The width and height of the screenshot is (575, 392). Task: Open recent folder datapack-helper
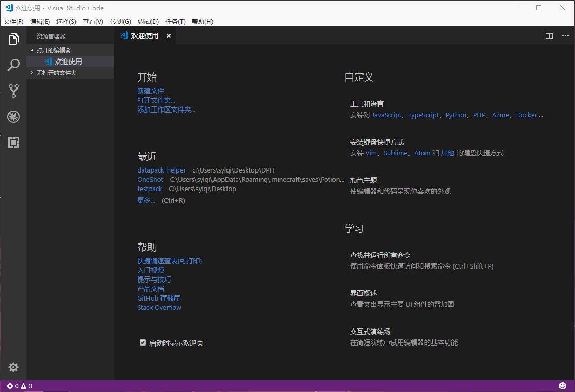pyautogui.click(x=161, y=170)
